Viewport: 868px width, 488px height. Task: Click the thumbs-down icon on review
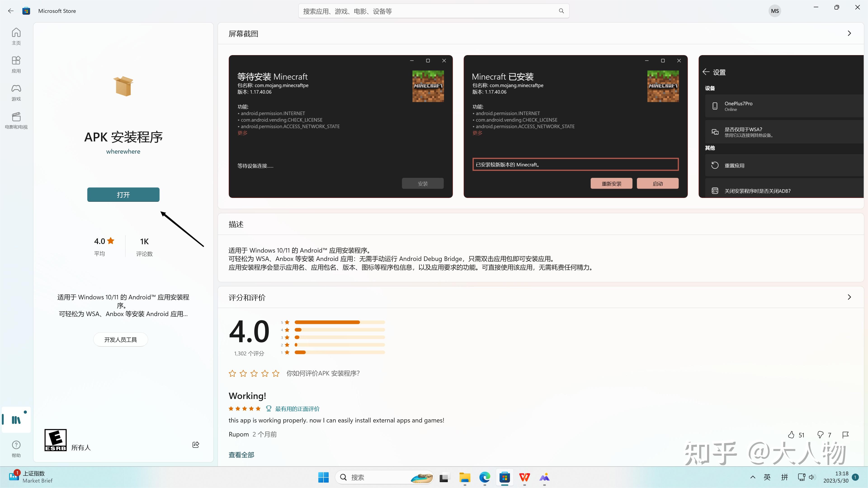[820, 435]
